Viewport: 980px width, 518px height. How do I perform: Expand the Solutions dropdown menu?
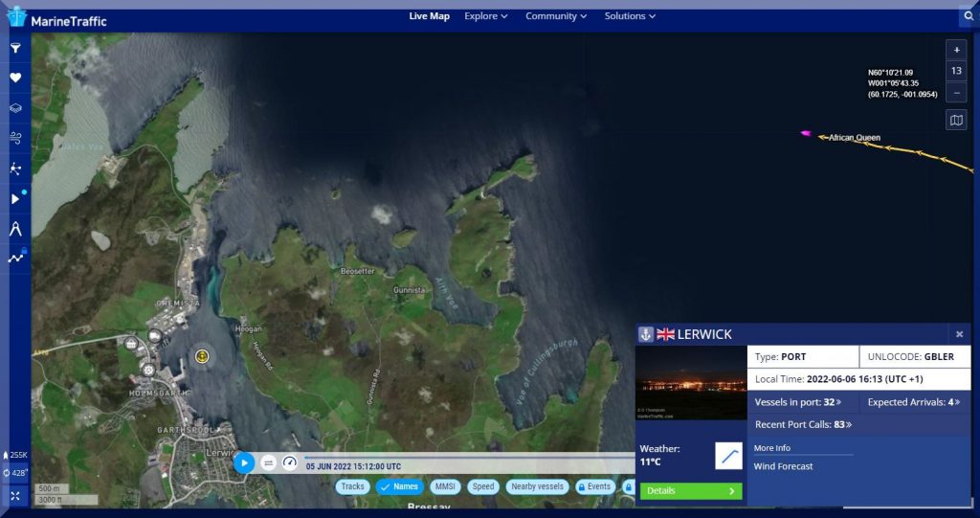(x=630, y=16)
